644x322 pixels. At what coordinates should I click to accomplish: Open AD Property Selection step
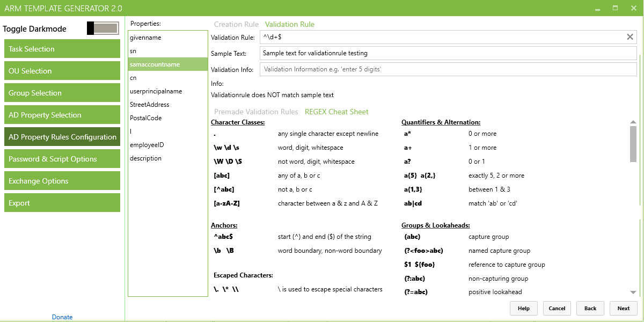[x=62, y=115]
